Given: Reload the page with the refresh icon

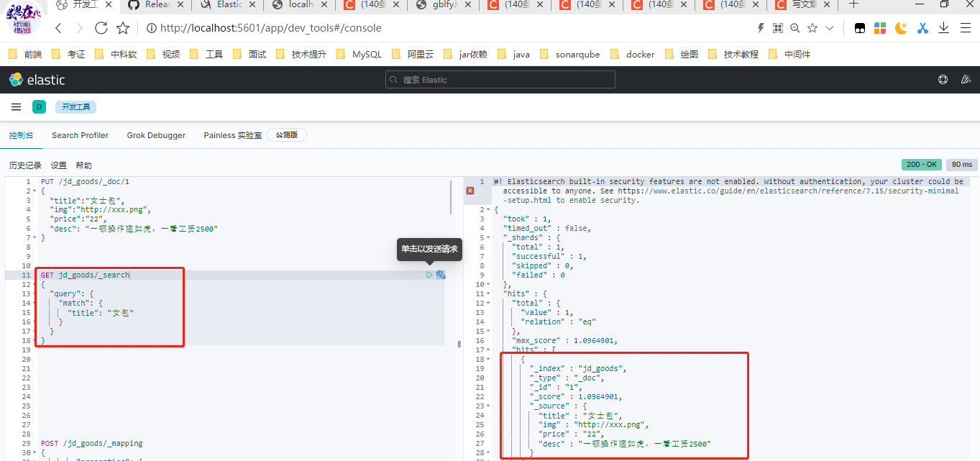Looking at the screenshot, I should (x=101, y=28).
